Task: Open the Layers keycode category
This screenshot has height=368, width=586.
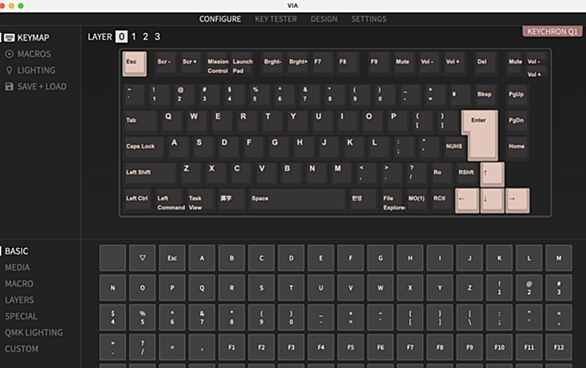Action: point(19,300)
